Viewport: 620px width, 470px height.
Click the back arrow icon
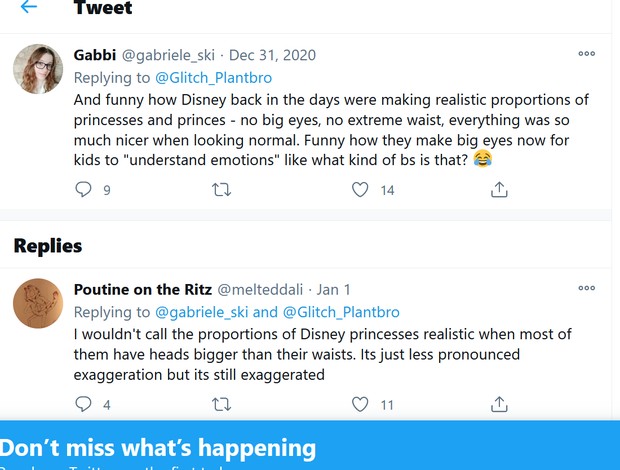tap(29, 7)
